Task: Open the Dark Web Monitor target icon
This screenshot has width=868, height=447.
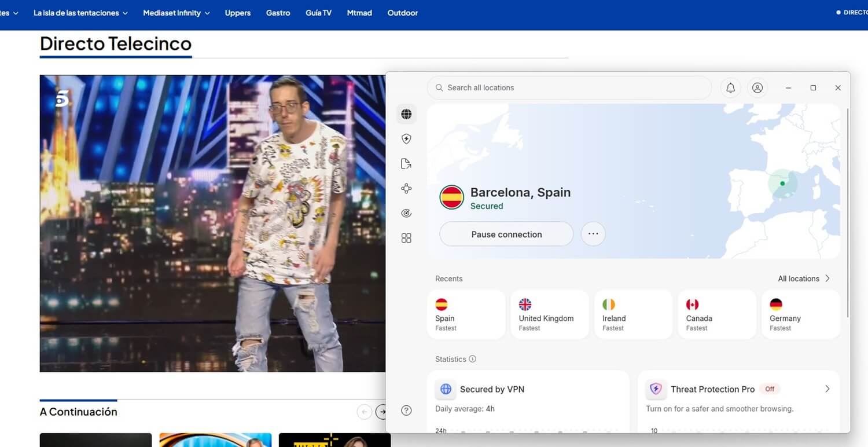Action: pyautogui.click(x=406, y=213)
